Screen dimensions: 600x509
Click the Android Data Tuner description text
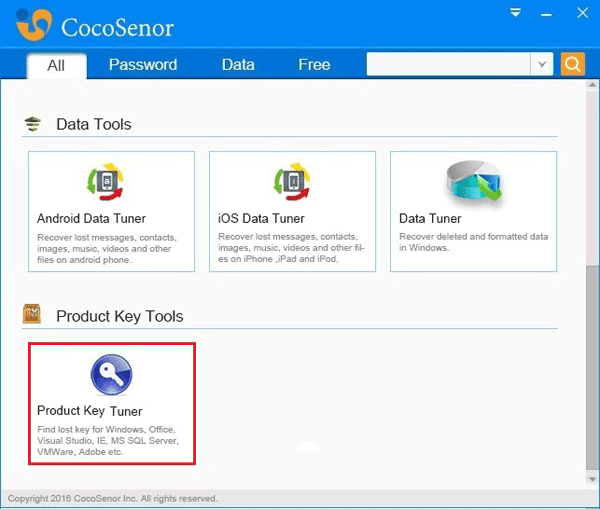coord(107,249)
